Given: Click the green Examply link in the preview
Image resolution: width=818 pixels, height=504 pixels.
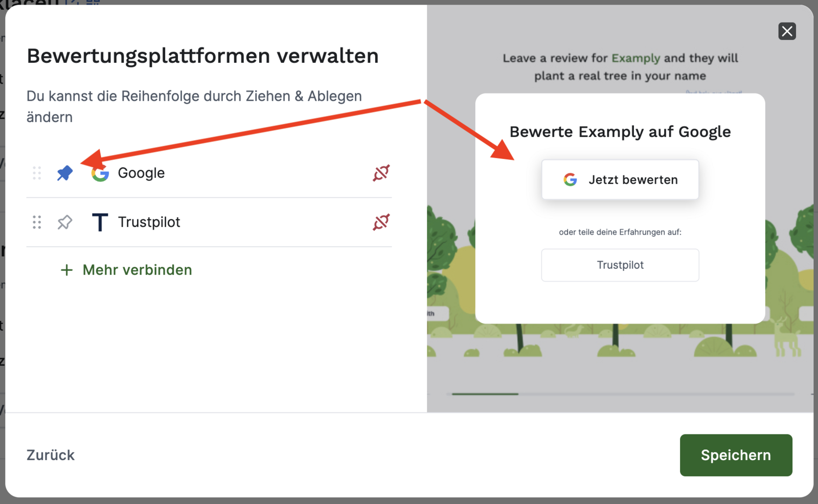Looking at the screenshot, I should point(635,58).
